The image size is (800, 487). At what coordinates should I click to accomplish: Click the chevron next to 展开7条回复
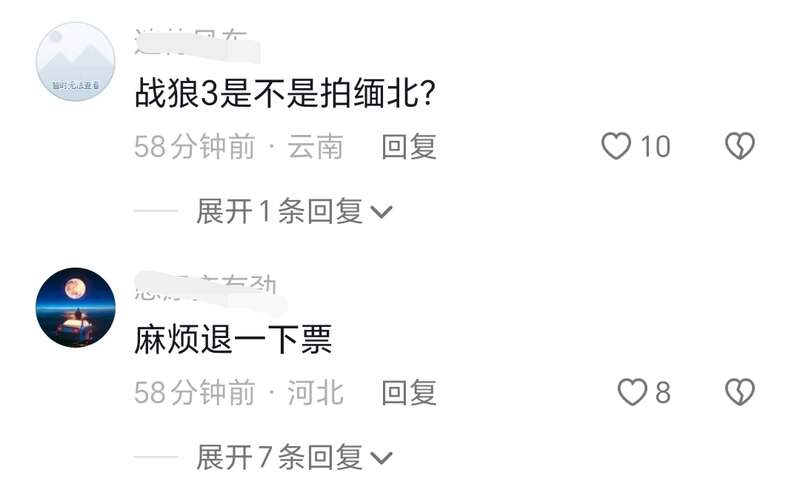click(x=381, y=457)
